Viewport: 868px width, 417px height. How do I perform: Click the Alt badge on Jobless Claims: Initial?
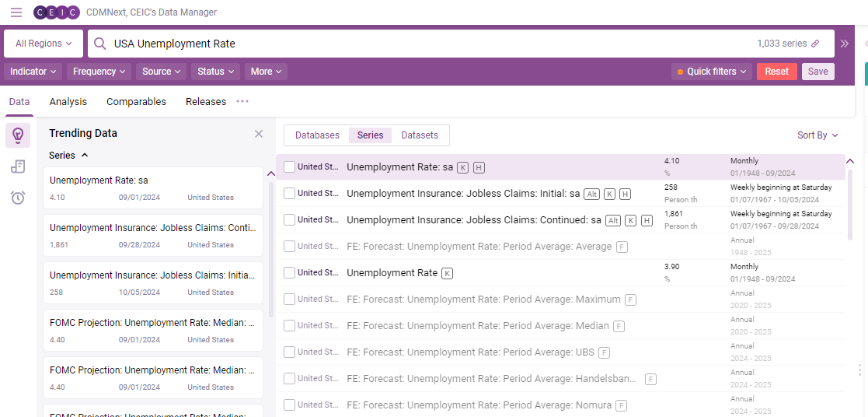(x=591, y=194)
